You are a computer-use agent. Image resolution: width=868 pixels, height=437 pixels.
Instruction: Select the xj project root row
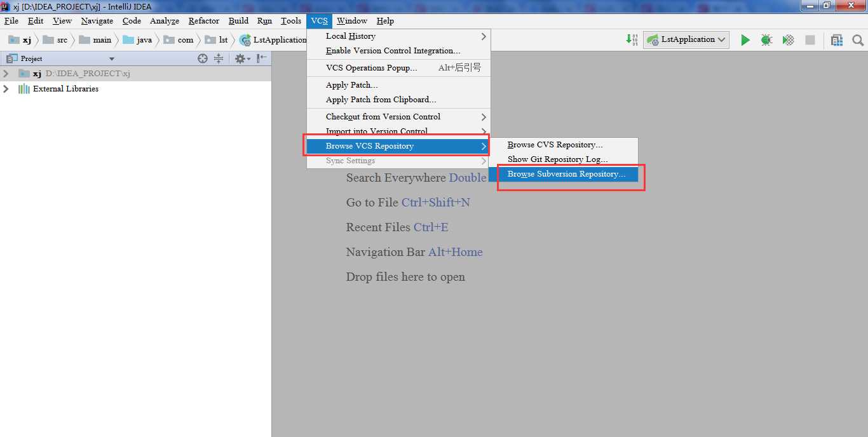pyautogui.click(x=135, y=74)
